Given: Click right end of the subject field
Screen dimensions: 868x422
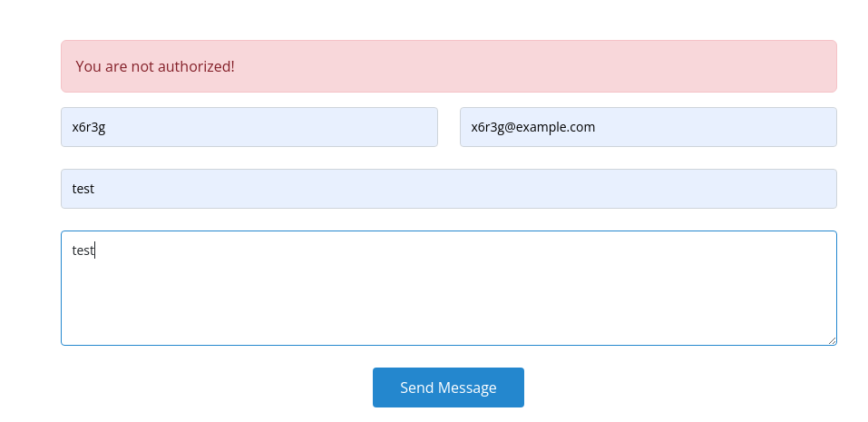Looking at the screenshot, I should point(816,189).
